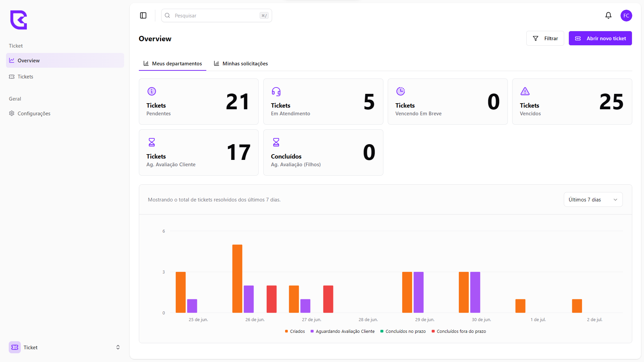Viewport: 644px width, 362px height.
Task: Click the Abrir novo ticket button
Action: coord(600,38)
